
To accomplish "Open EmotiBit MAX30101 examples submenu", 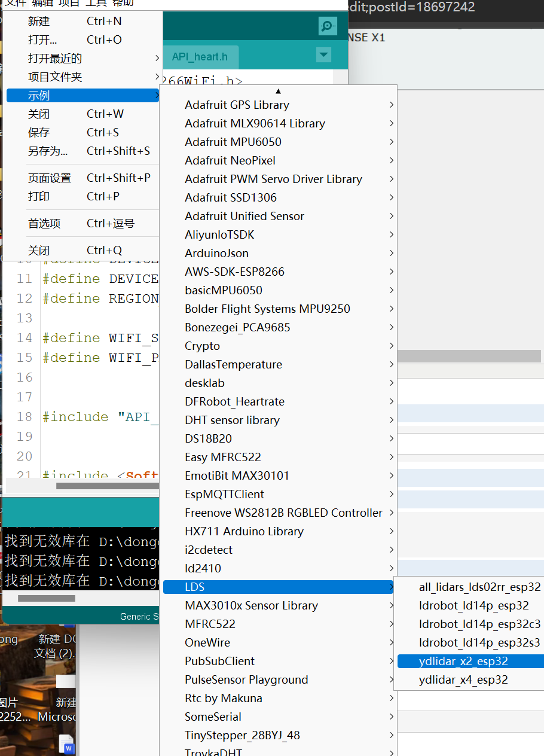I will (x=278, y=476).
